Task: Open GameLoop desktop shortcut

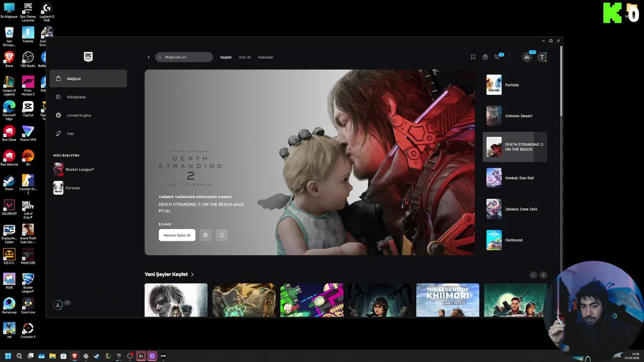Action: coord(9,306)
